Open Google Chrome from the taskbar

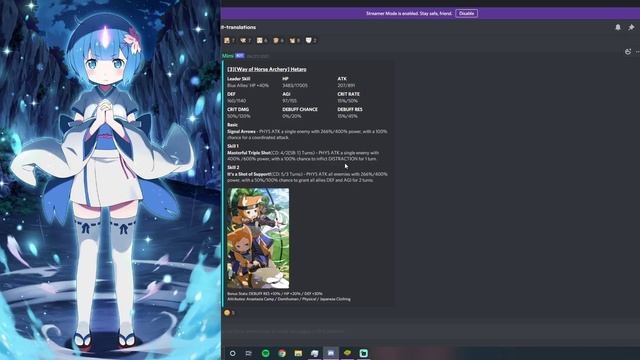(x=282, y=353)
